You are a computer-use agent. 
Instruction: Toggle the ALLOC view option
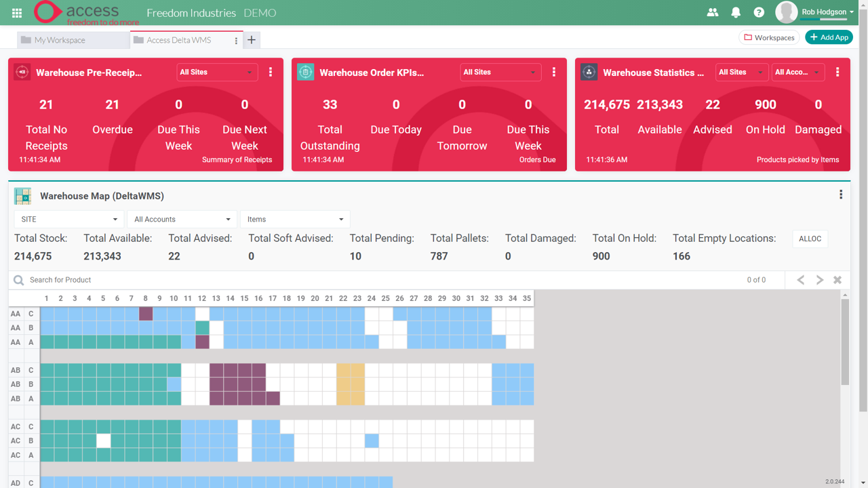810,239
